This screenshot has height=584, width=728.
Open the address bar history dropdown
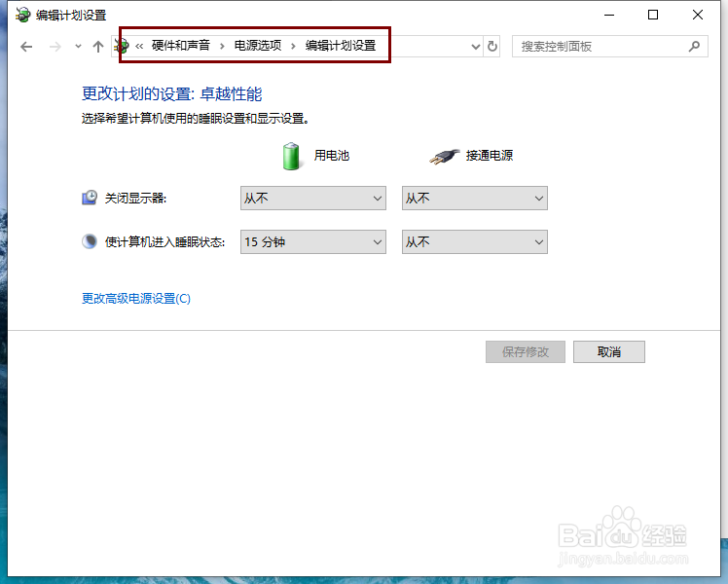pyautogui.click(x=475, y=47)
